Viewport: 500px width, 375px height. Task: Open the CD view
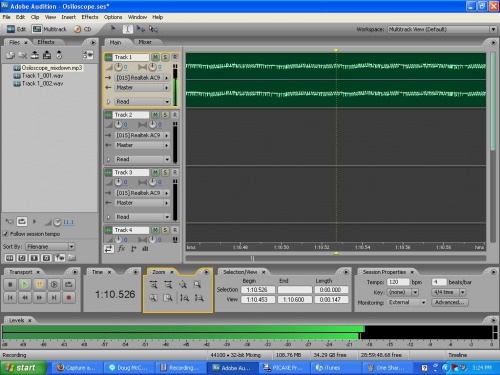pyautogui.click(x=82, y=29)
